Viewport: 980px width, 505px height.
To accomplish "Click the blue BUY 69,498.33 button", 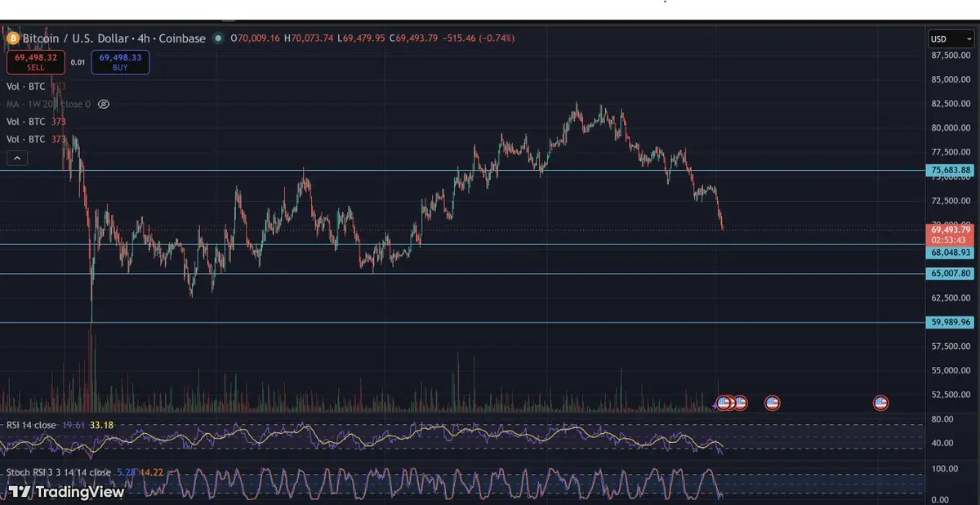I will tap(120, 63).
